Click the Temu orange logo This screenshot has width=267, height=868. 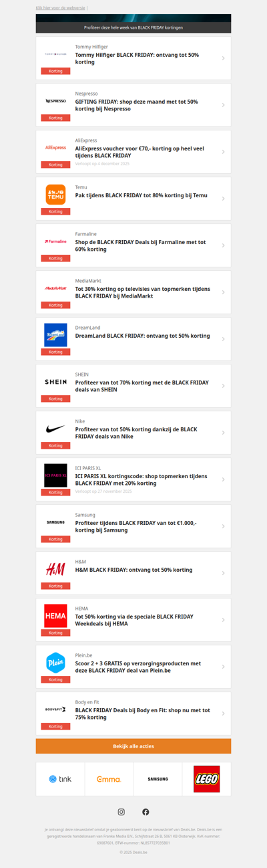(x=55, y=195)
